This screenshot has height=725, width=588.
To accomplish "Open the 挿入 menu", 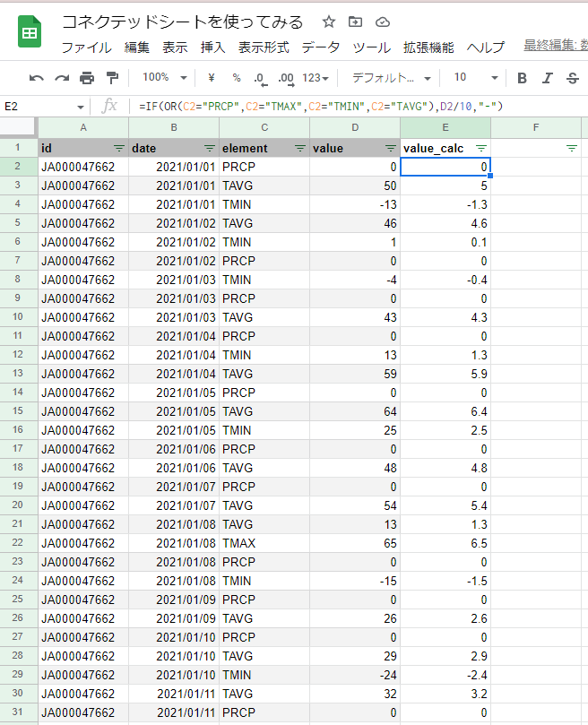I will (x=212, y=47).
